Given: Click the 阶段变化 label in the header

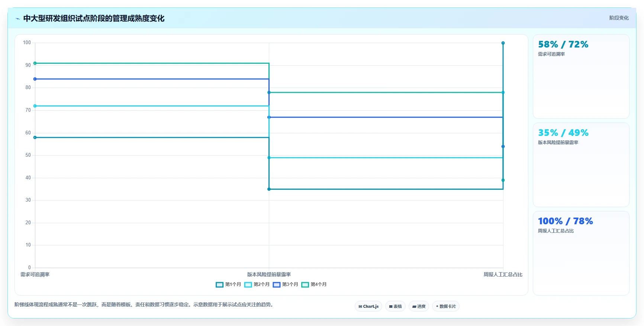Looking at the screenshot, I should tap(619, 18).
